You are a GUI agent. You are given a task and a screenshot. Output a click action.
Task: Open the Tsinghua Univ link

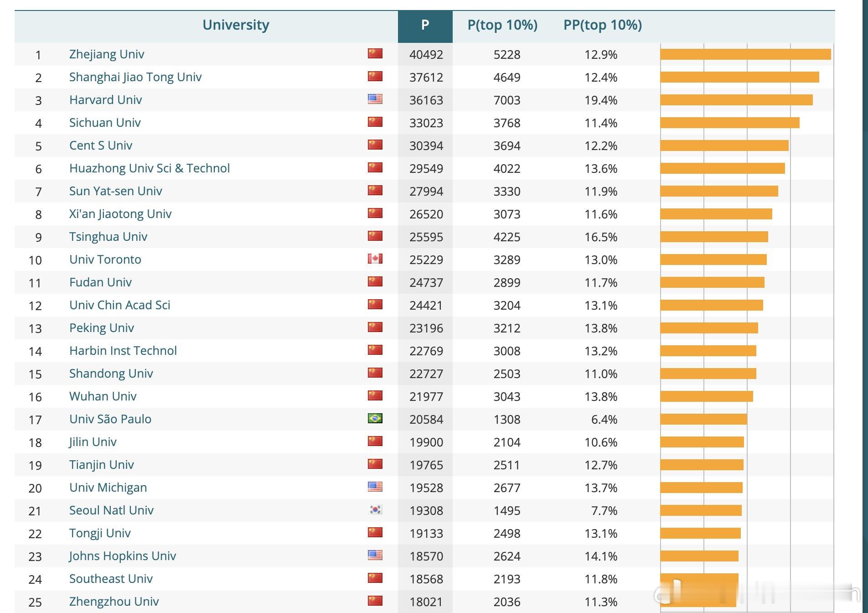click(108, 237)
